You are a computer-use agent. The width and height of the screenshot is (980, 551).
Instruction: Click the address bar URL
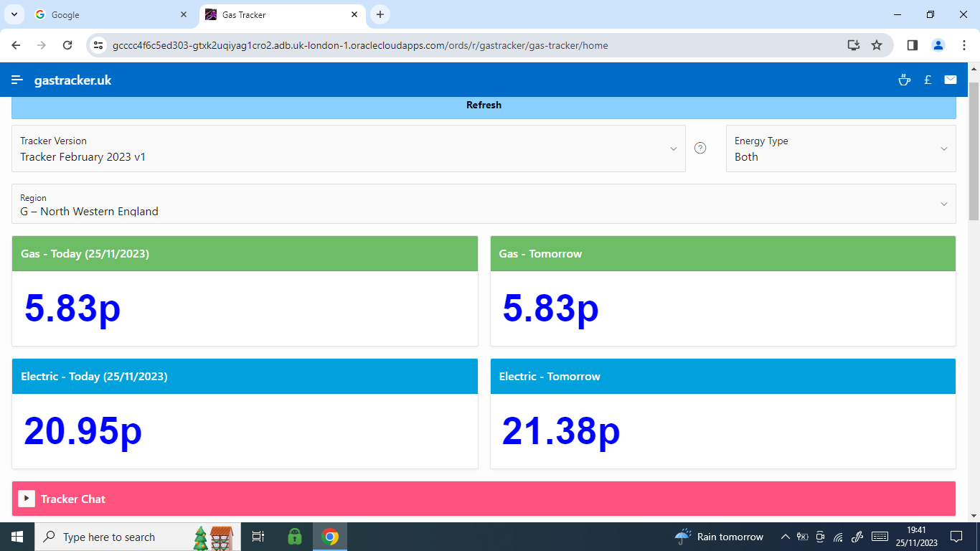[x=360, y=45]
